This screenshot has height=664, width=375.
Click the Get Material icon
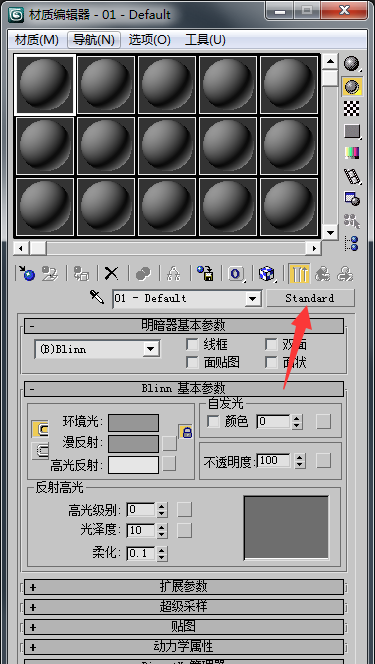[27, 274]
